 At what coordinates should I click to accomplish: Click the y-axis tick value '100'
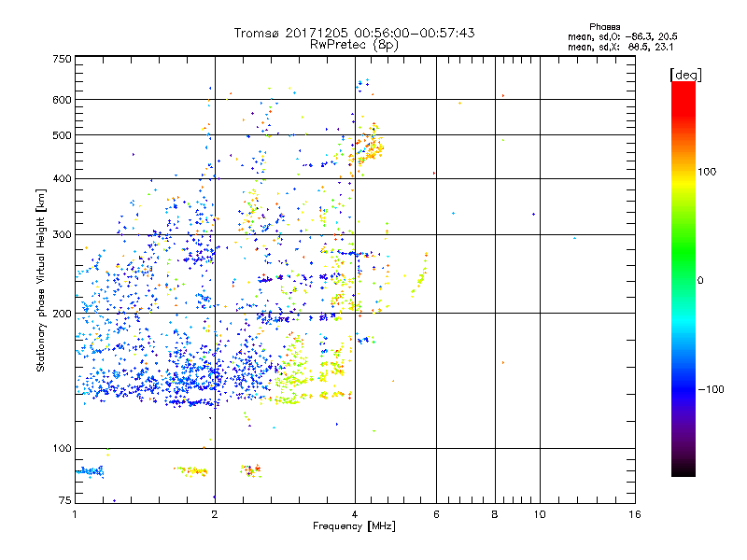[62, 448]
